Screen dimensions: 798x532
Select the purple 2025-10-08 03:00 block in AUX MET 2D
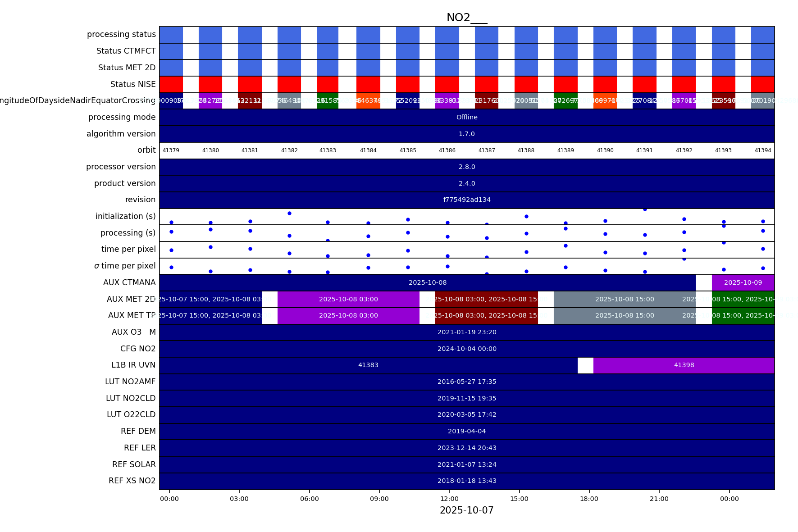(348, 300)
